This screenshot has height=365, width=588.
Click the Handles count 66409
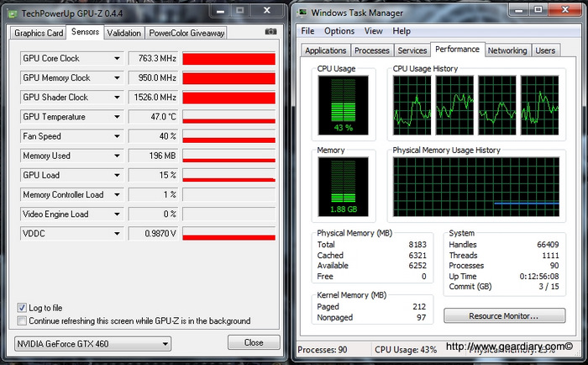point(548,245)
